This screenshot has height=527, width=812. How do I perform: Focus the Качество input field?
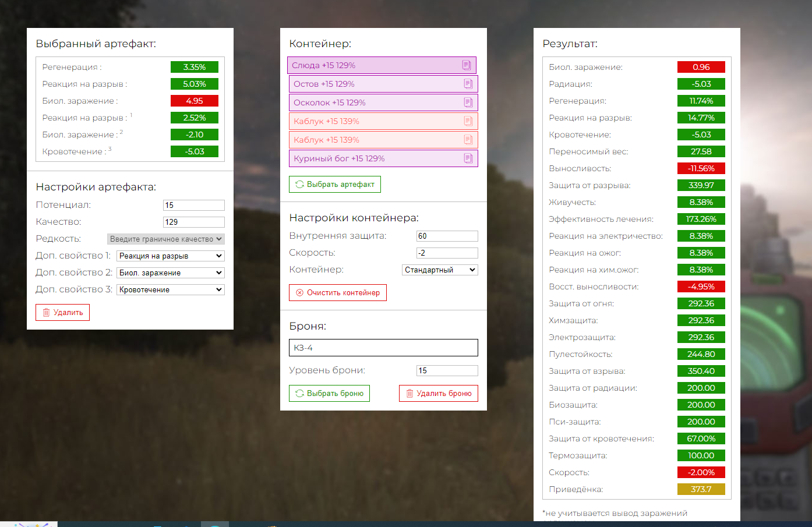pos(194,222)
